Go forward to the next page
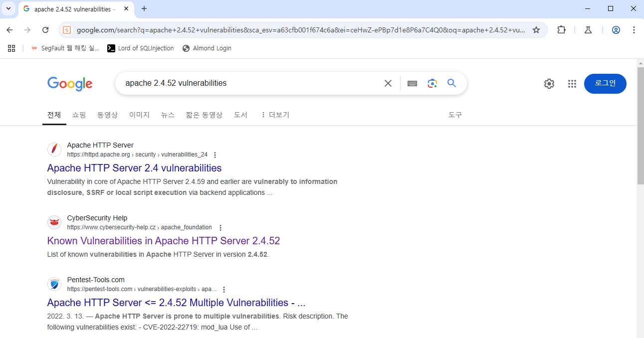644x338 pixels. (x=27, y=30)
